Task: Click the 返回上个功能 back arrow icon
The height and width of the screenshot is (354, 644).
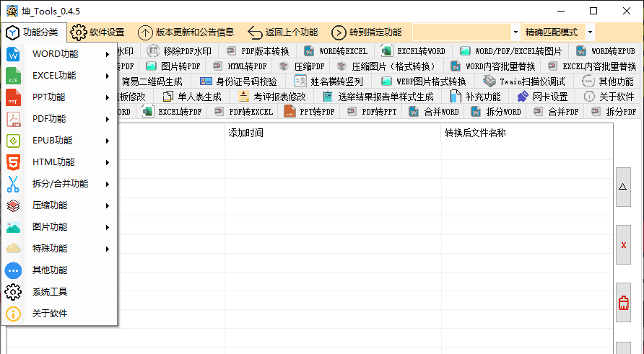Action: click(x=255, y=32)
